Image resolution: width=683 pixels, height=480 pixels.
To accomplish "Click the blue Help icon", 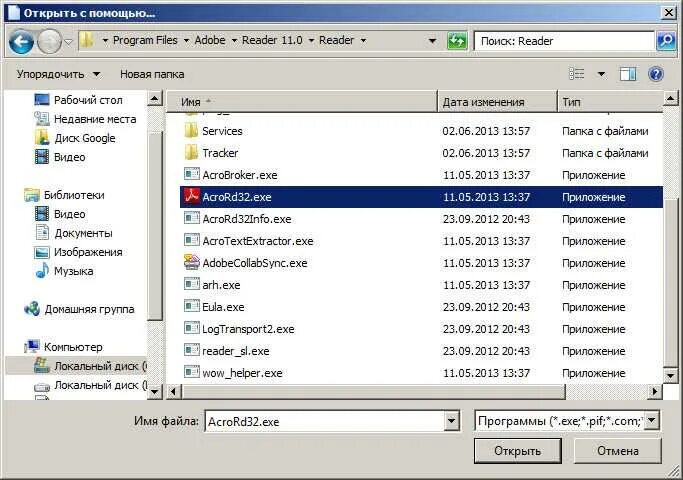I will point(656,74).
